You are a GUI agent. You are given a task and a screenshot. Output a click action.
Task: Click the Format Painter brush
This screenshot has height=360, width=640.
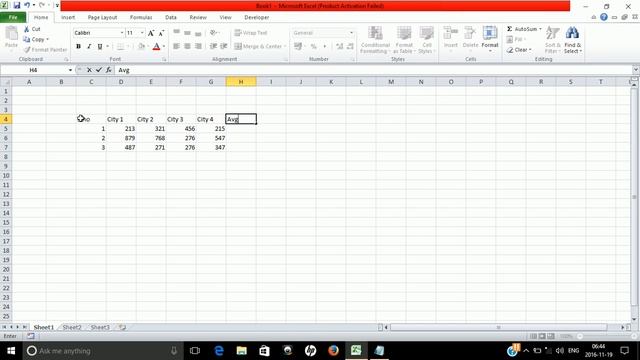45,50
